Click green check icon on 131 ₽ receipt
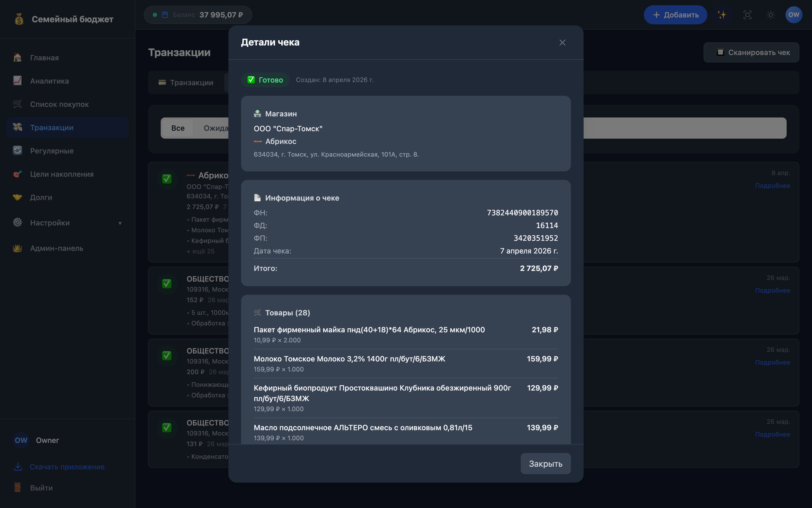The height and width of the screenshot is (508, 812). click(167, 427)
